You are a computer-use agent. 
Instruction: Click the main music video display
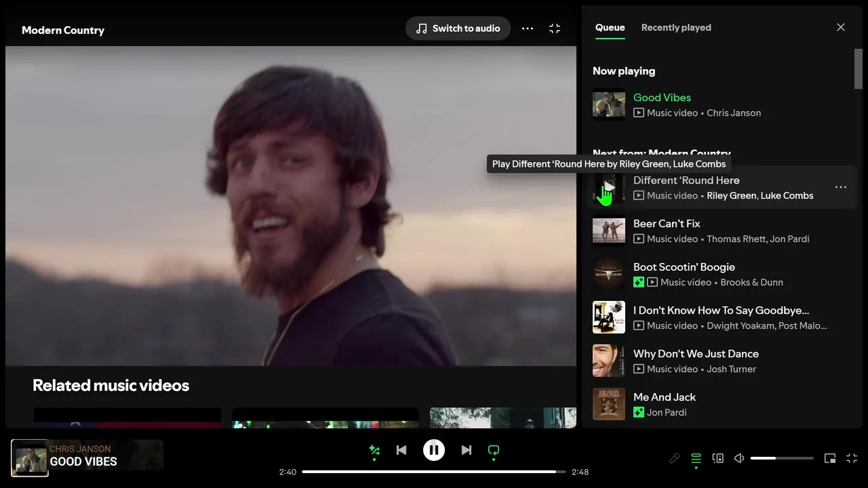[291, 206]
